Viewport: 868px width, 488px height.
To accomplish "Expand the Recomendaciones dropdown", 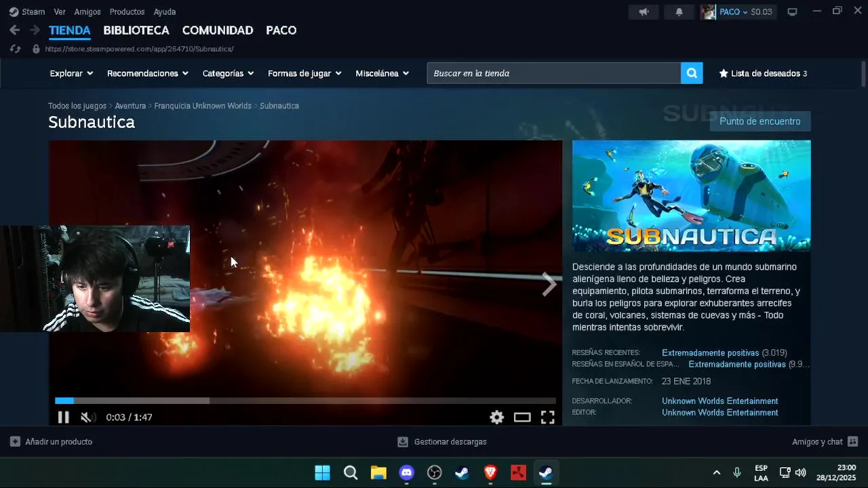I will pyautogui.click(x=147, y=73).
